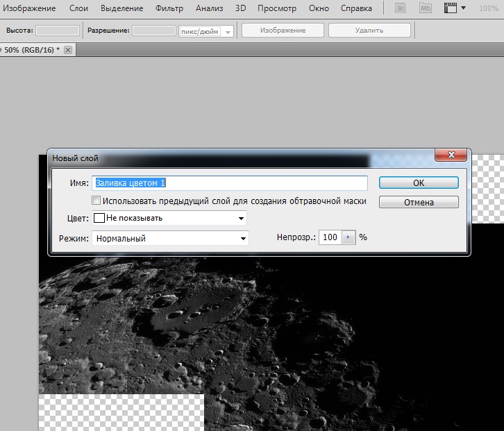Open the 3D menu
This screenshot has height=431, width=504.
(x=240, y=8)
